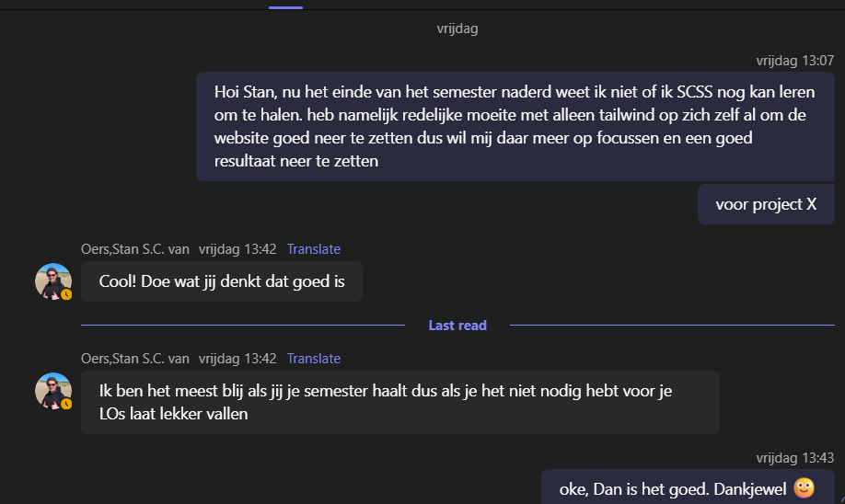Click Stan's avatar beside the "LOs" message
The height and width of the screenshot is (504, 845).
tap(52, 390)
